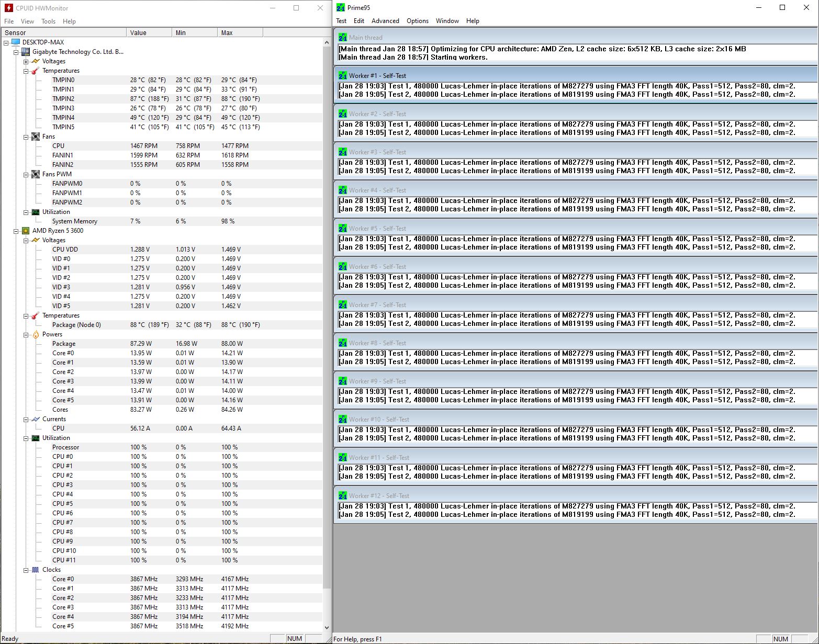Open HWMonitor Tools menu
This screenshot has height=644, width=819.
click(48, 21)
